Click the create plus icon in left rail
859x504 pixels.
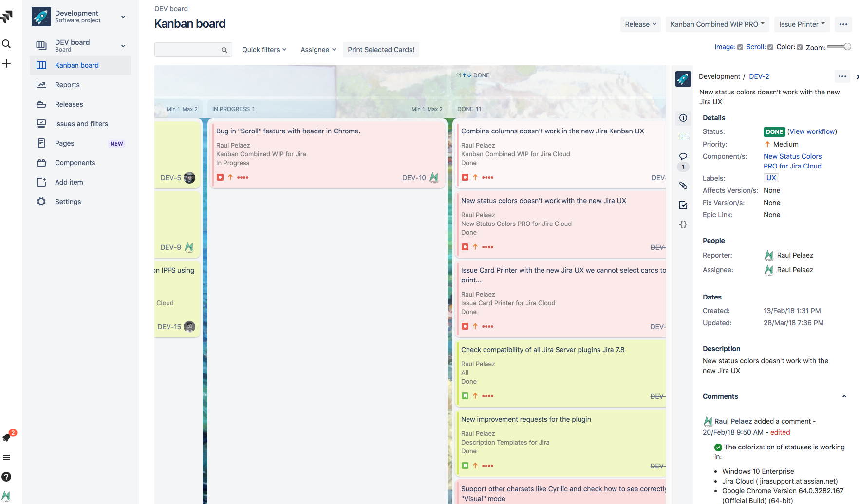(6, 63)
